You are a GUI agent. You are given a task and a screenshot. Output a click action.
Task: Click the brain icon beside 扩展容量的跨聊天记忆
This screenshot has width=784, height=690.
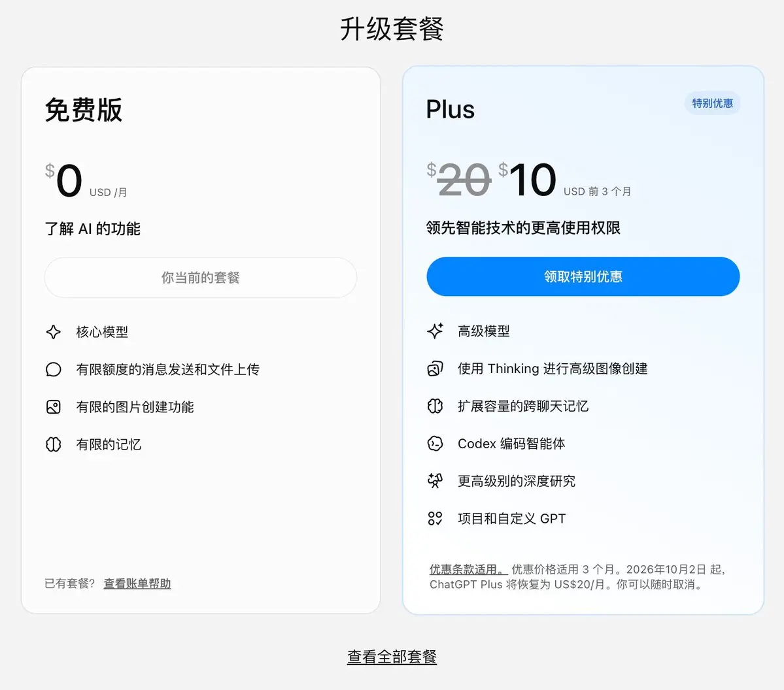(x=435, y=406)
